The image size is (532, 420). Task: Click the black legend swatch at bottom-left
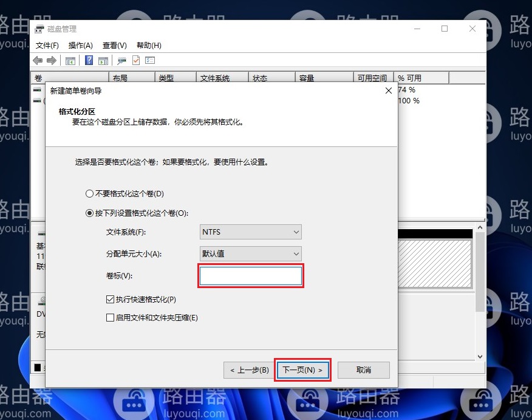pyautogui.click(x=38, y=368)
